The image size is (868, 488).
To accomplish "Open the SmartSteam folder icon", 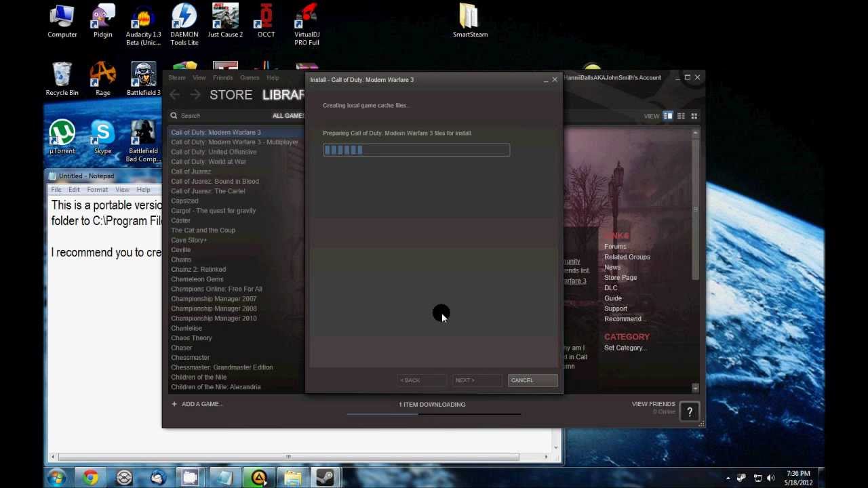I will point(470,20).
